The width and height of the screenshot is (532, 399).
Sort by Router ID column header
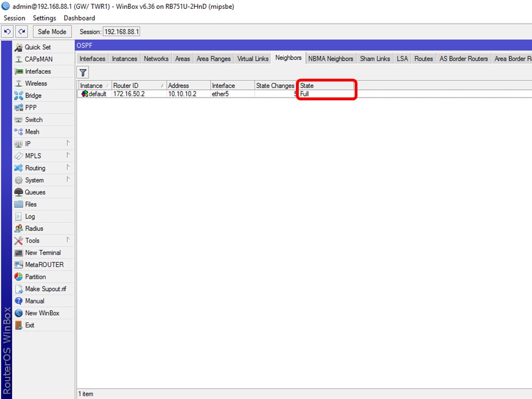139,85
